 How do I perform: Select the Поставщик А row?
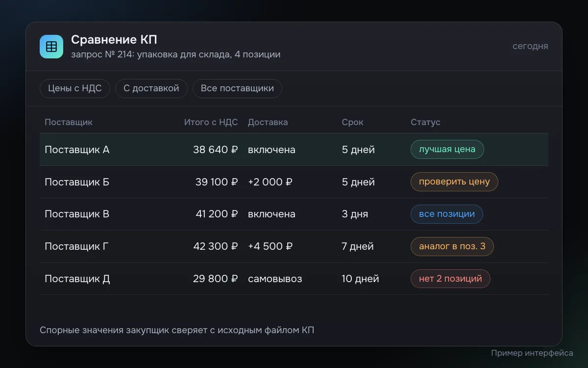click(294, 150)
